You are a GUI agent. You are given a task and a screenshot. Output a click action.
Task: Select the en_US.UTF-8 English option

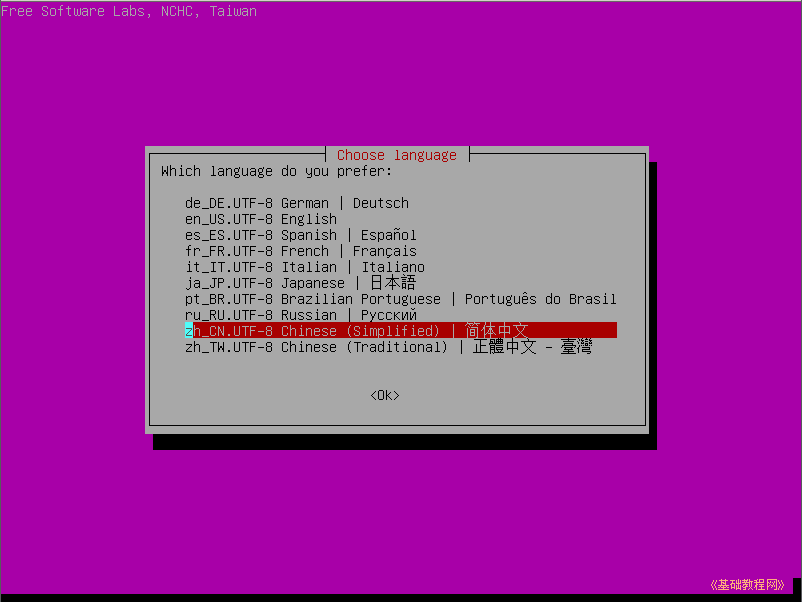point(261,219)
